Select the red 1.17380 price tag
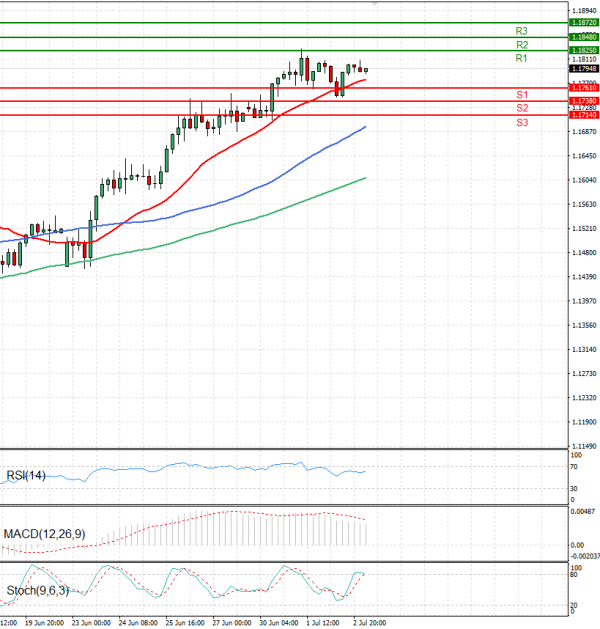Screen dimensions: 600x629 [584, 101]
